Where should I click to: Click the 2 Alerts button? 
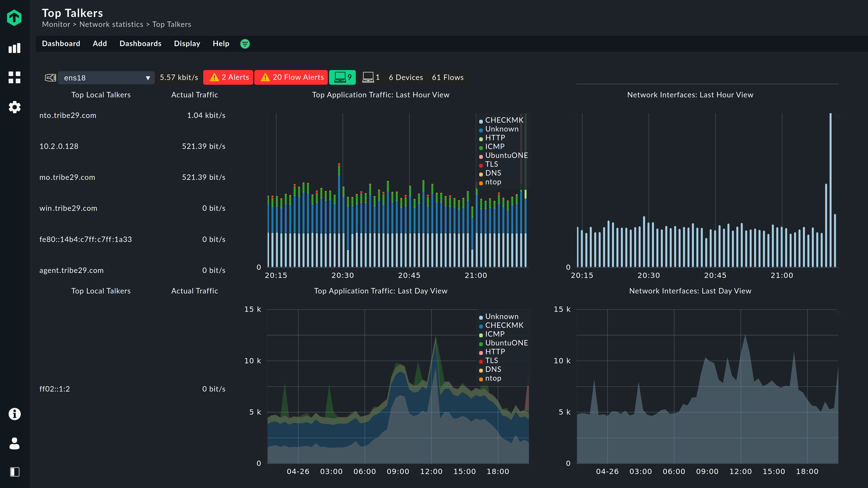pyautogui.click(x=228, y=77)
